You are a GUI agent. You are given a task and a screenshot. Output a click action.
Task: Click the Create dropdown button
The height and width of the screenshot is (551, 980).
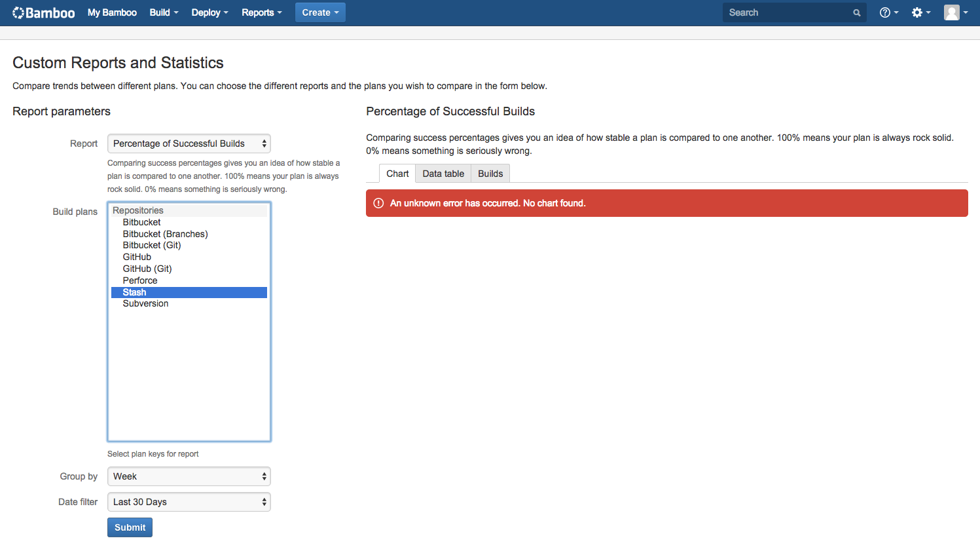[320, 12]
